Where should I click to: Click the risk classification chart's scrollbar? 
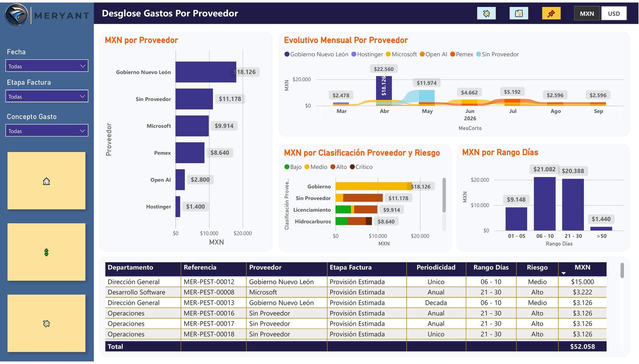click(x=444, y=195)
